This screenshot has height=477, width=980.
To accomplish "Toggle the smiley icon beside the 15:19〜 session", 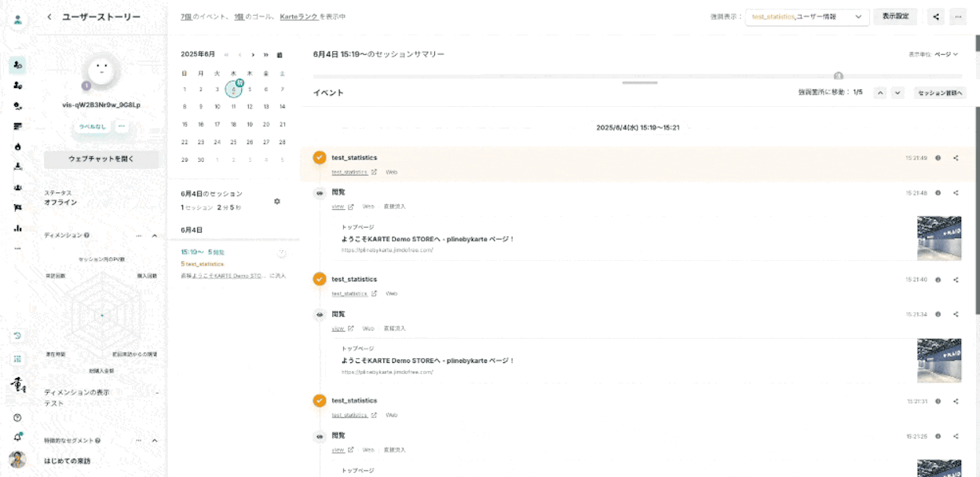I will coord(281,252).
